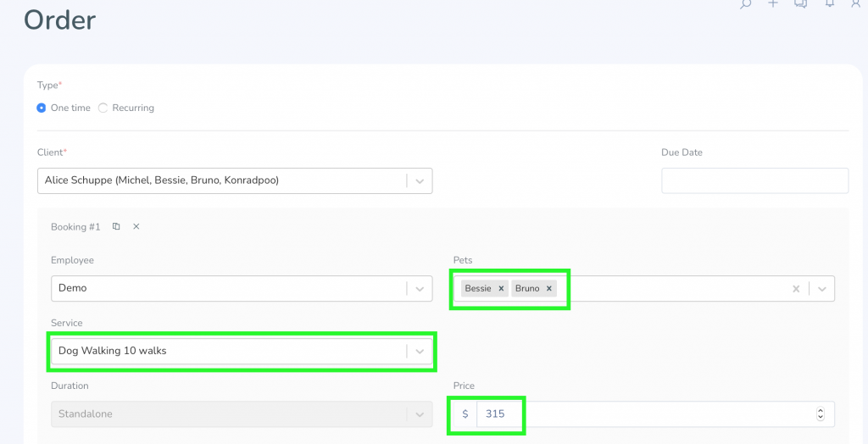
Task: Open the Service dropdown showing Dog Walking
Action: point(242,351)
